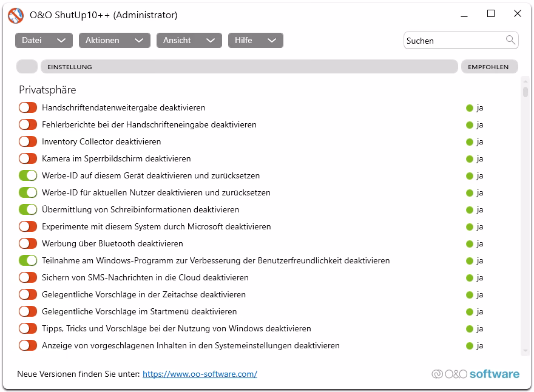Click green dot for SMS-Nachrichten cloud backup row
The width and height of the screenshot is (534, 392).
pyautogui.click(x=469, y=278)
